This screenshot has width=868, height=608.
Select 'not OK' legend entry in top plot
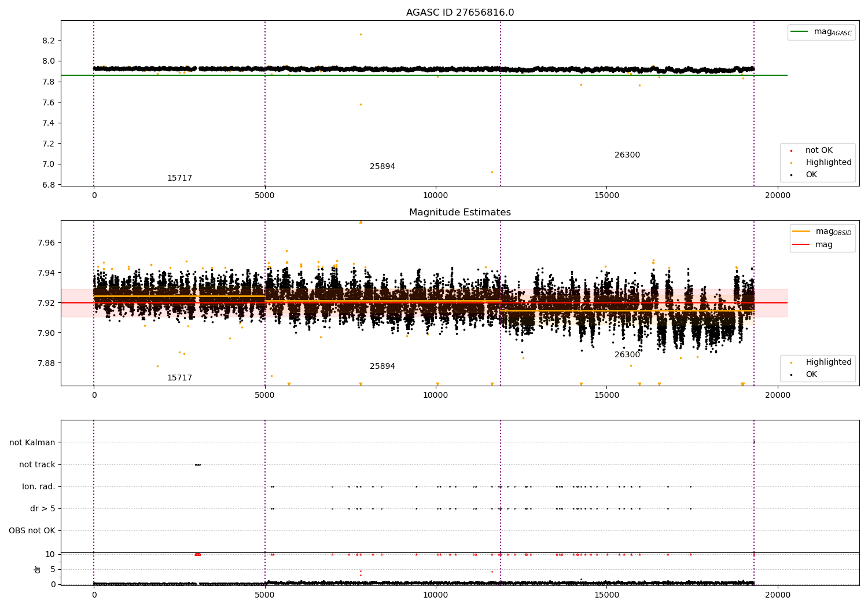[x=819, y=151]
